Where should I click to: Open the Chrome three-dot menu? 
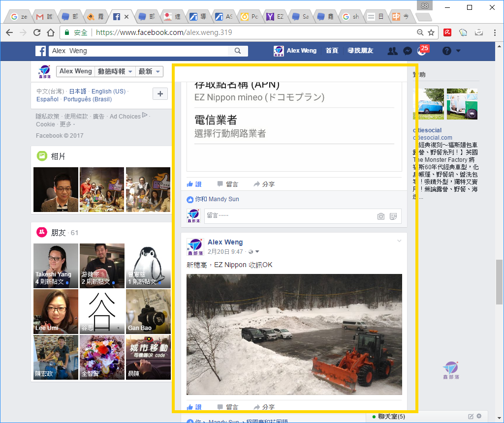coord(495,32)
